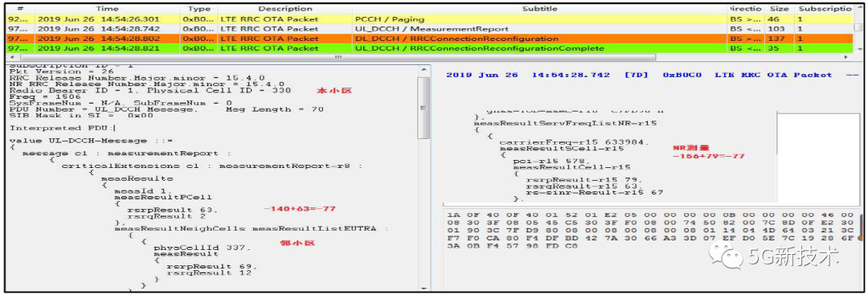Viewport: 868px width, 295px height.
Task: Click the # index column header
Action: (x=20, y=9)
